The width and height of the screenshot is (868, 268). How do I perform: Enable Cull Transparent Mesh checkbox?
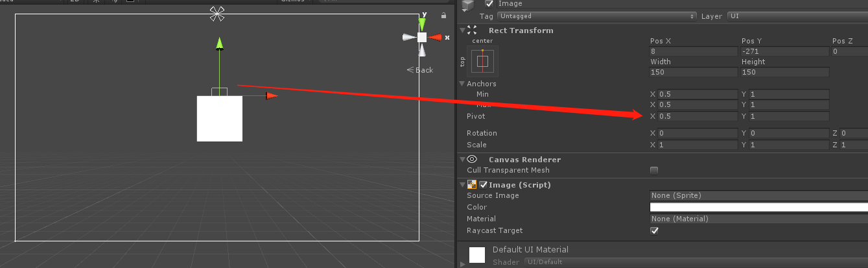coord(654,171)
